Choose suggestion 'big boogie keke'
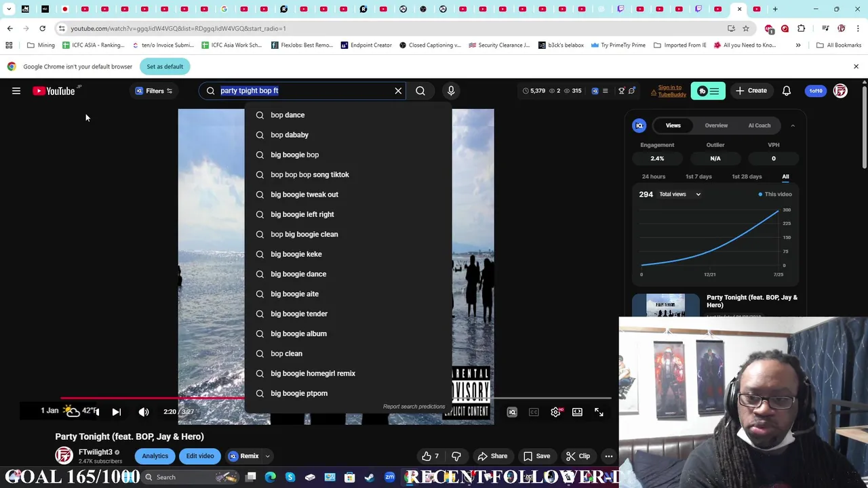This screenshot has width=868, height=488. [x=348, y=254]
